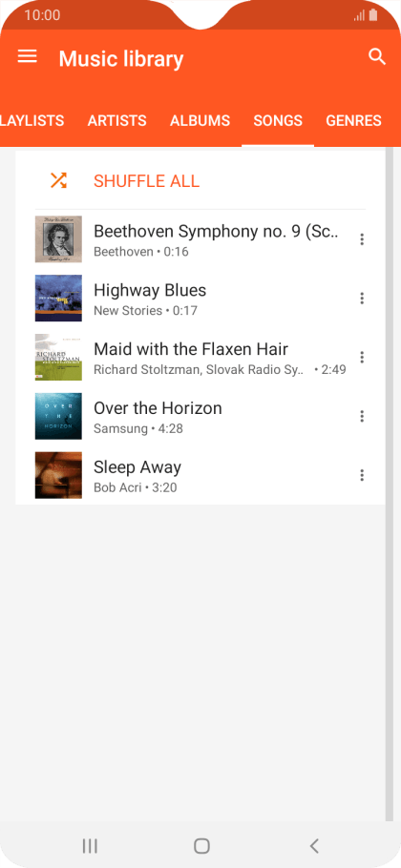Open the hamburger navigation menu

(x=27, y=56)
